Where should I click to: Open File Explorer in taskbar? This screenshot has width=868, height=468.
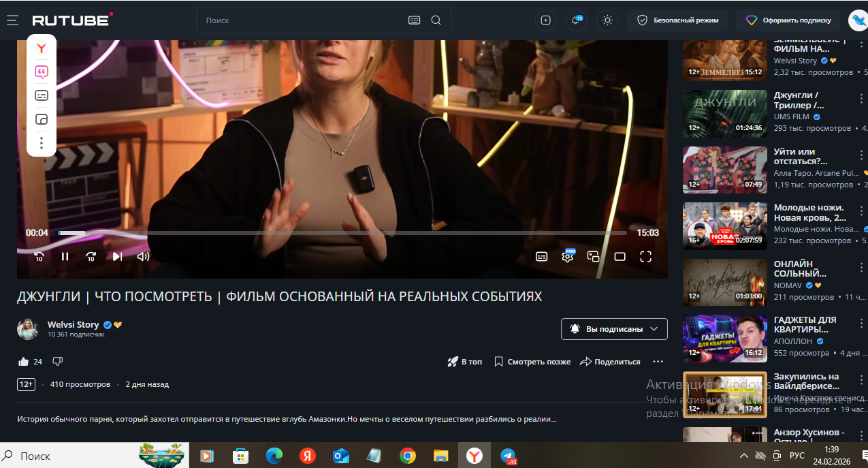(441, 456)
